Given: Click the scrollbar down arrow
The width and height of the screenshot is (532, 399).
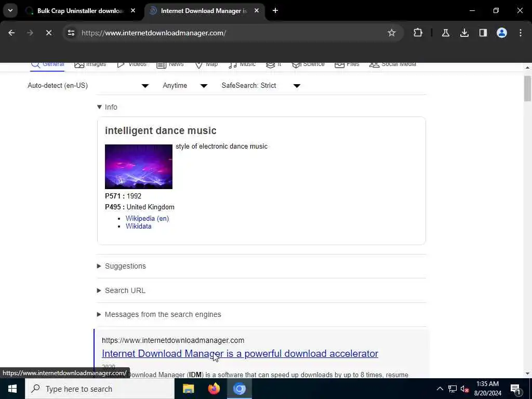Looking at the screenshot, I should pyautogui.click(x=527, y=374).
